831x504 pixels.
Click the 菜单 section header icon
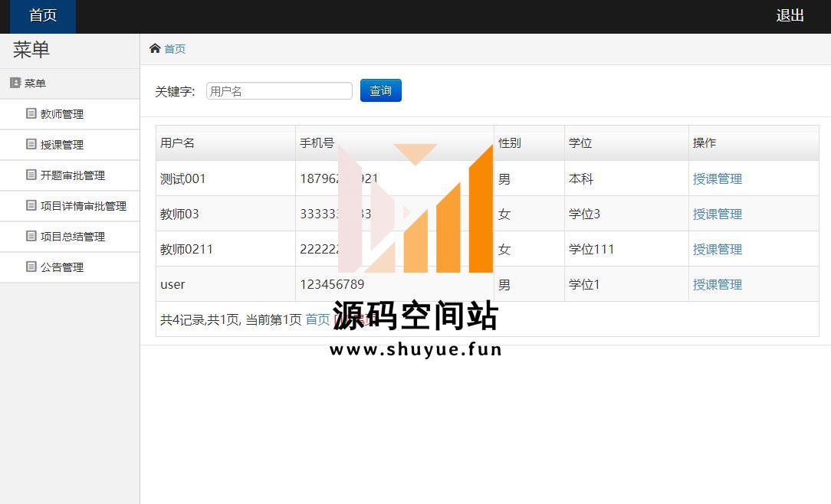[x=15, y=83]
